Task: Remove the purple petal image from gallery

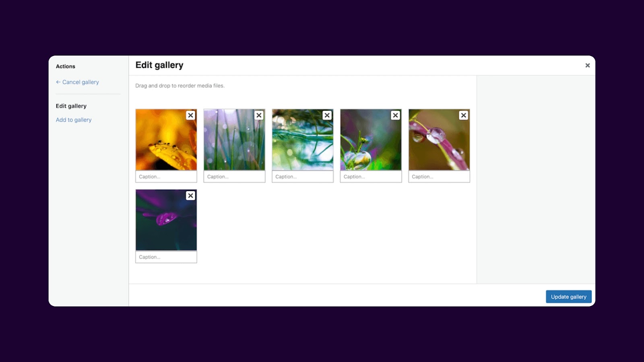Action: coord(191,196)
